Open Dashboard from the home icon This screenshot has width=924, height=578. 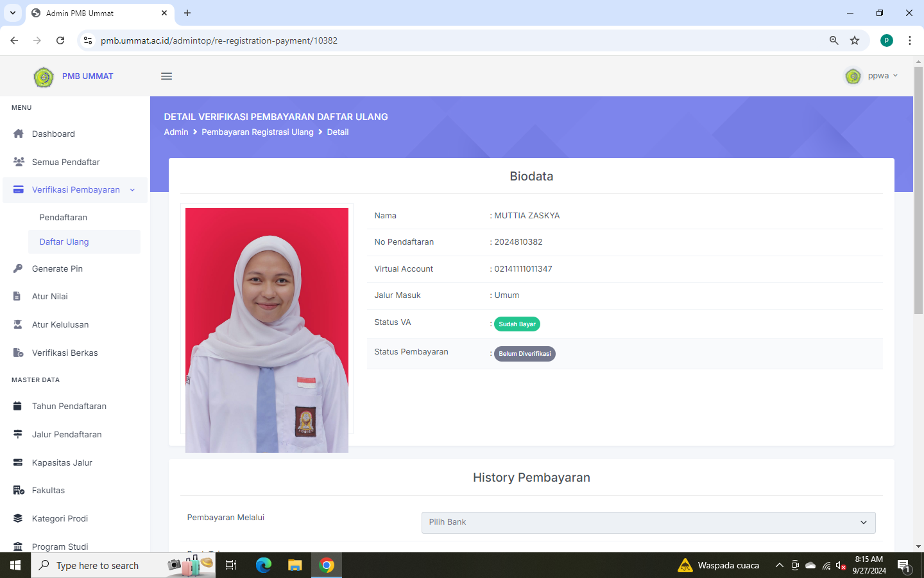19,134
